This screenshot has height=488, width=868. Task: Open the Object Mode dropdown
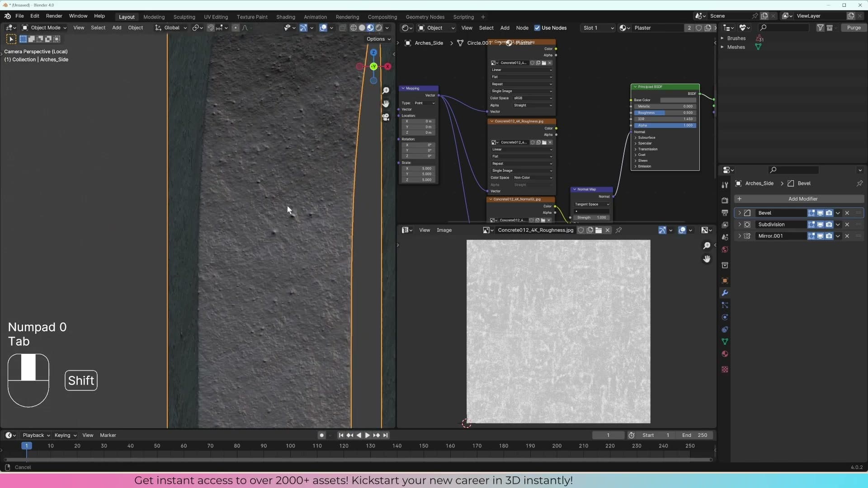(44, 28)
